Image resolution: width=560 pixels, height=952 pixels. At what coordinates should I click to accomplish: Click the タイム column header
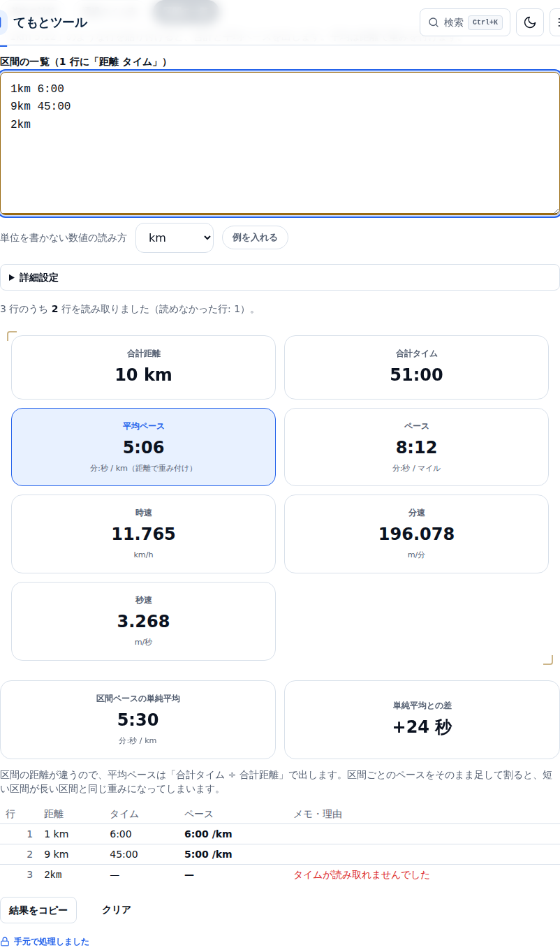click(x=124, y=814)
